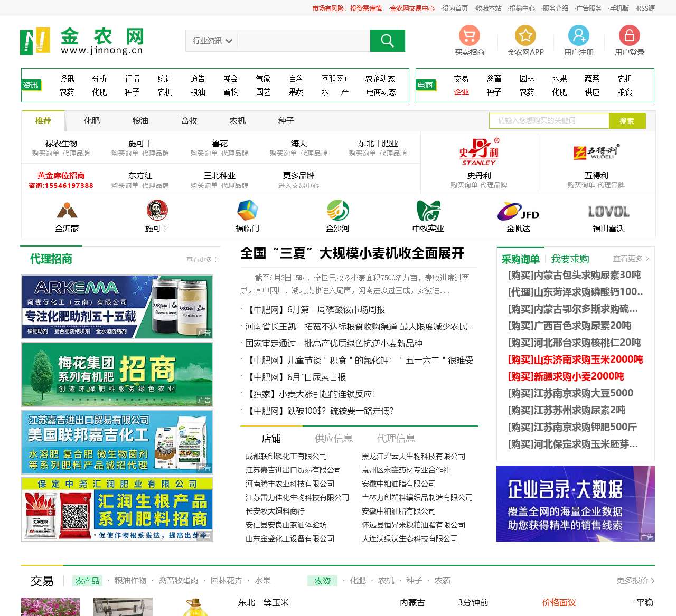Open the 汇润生根产品 banner
The width and height of the screenshot is (676, 616).
click(117, 509)
